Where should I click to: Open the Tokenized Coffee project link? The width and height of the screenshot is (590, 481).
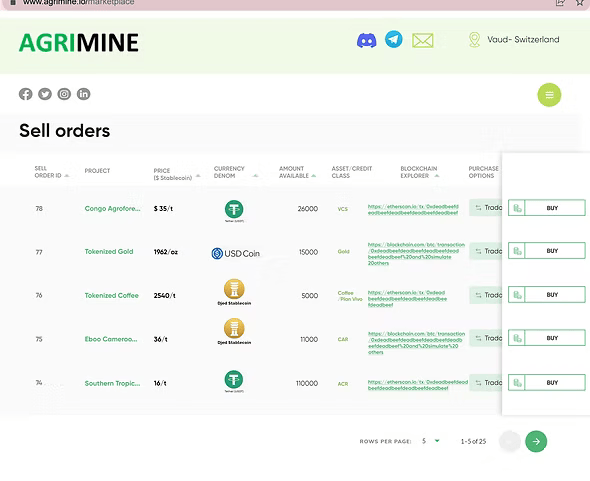tap(111, 295)
